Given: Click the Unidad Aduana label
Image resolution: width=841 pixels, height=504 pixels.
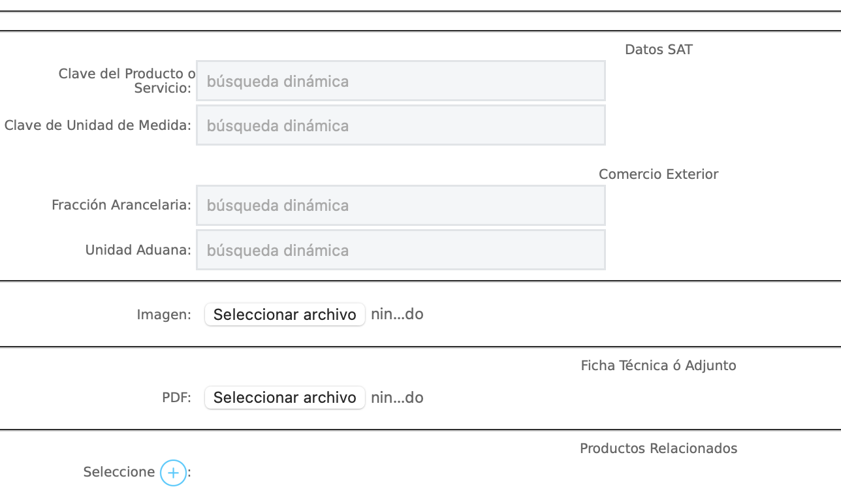Looking at the screenshot, I should click(x=138, y=250).
